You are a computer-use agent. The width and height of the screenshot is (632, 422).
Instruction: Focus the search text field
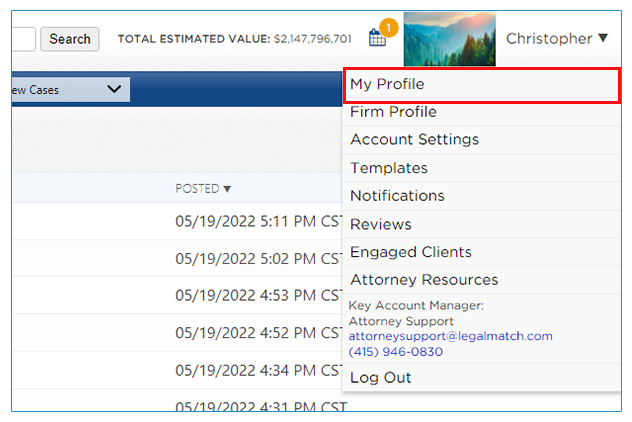(x=24, y=39)
